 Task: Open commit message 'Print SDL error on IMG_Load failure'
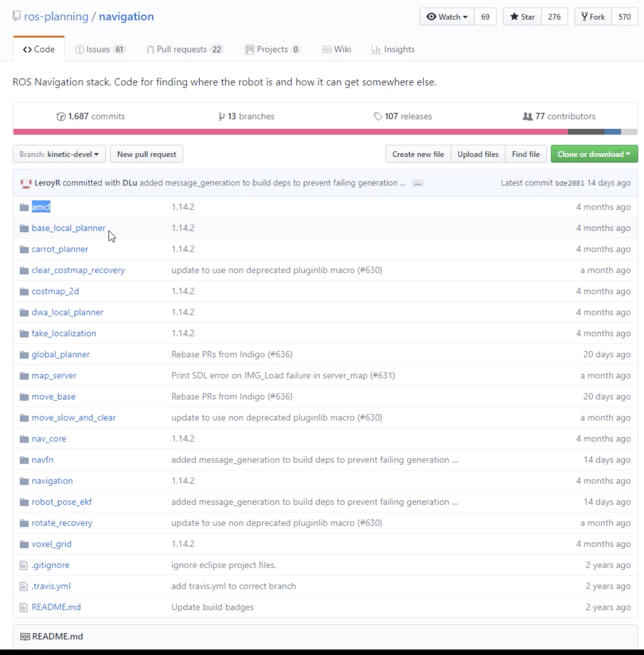(x=283, y=376)
